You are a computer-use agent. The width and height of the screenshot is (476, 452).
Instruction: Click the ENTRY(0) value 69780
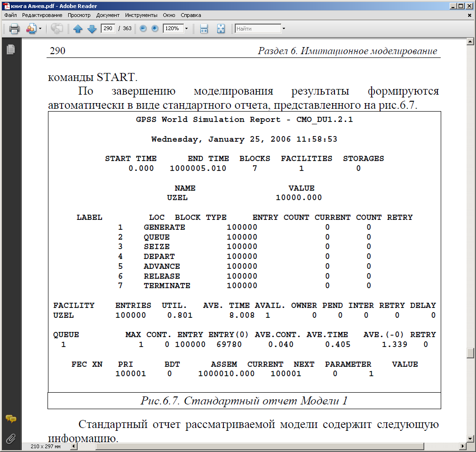[x=229, y=344]
